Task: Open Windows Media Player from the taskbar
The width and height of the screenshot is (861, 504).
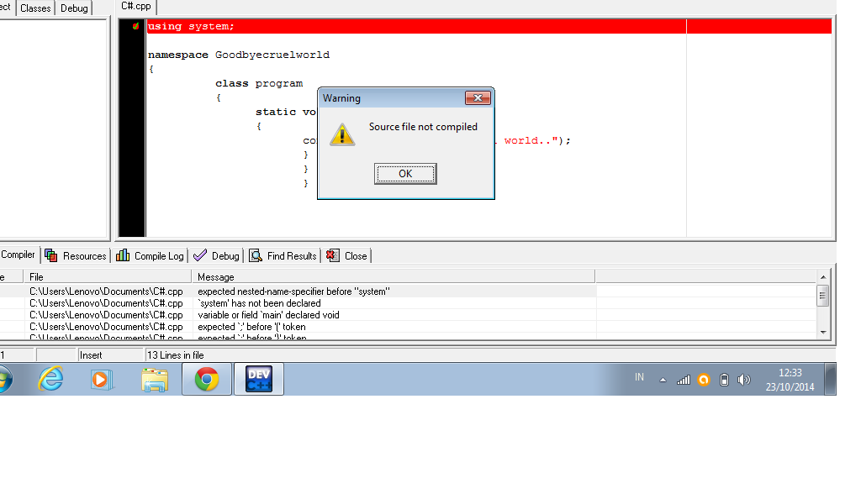Action: click(102, 380)
